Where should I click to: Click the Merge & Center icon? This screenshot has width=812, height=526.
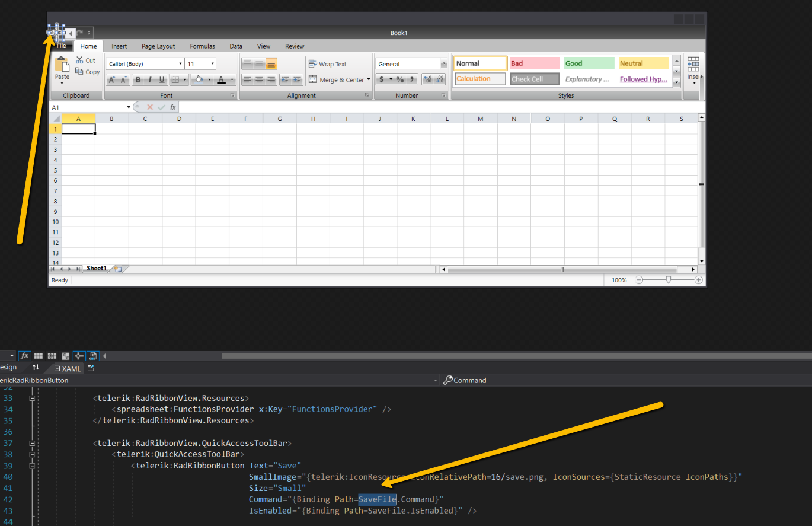click(313, 79)
